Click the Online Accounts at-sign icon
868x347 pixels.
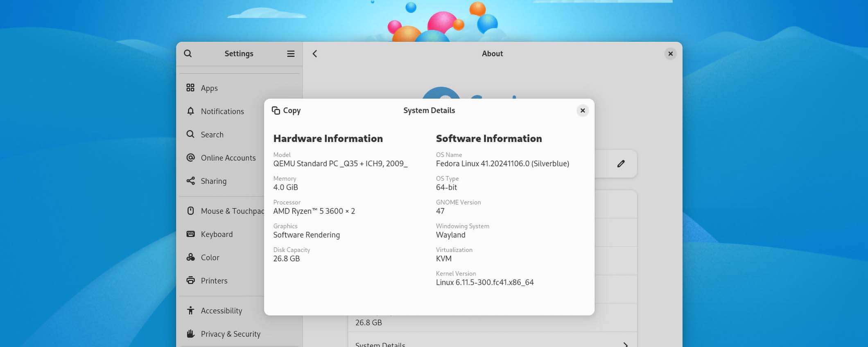[x=190, y=158]
